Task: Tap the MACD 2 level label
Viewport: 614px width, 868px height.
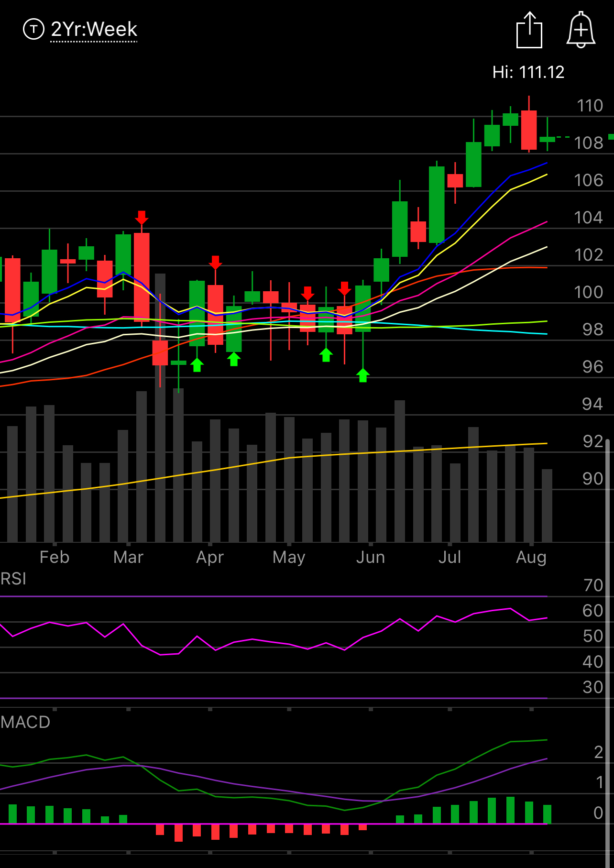Action: pyautogui.click(x=599, y=752)
